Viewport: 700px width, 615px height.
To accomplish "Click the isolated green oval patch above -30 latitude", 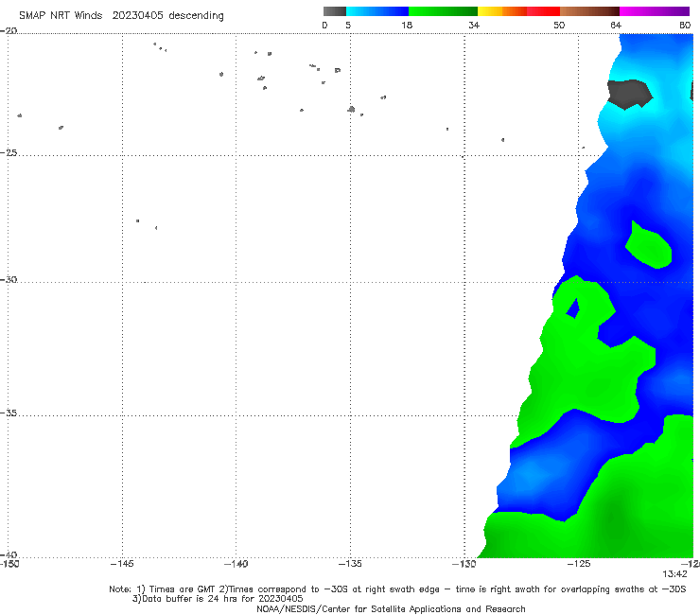I will (648, 246).
